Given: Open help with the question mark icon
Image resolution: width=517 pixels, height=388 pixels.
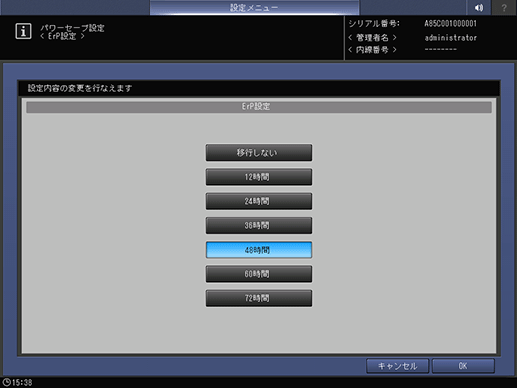Looking at the screenshot, I should pyautogui.click(x=504, y=7).
